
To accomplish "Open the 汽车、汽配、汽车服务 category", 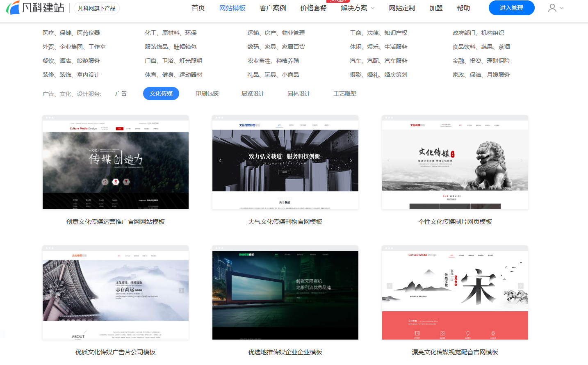I will coord(379,61).
